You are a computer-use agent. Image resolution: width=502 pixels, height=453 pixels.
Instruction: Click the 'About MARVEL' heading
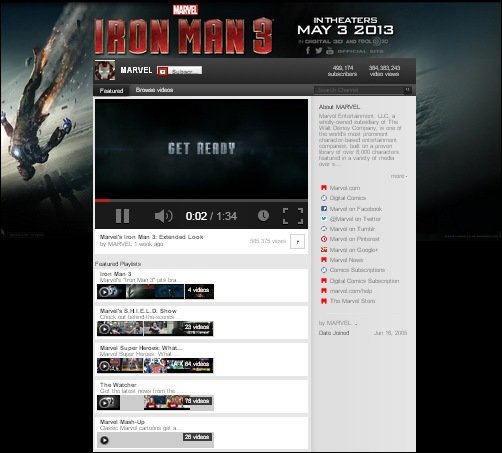click(x=339, y=107)
